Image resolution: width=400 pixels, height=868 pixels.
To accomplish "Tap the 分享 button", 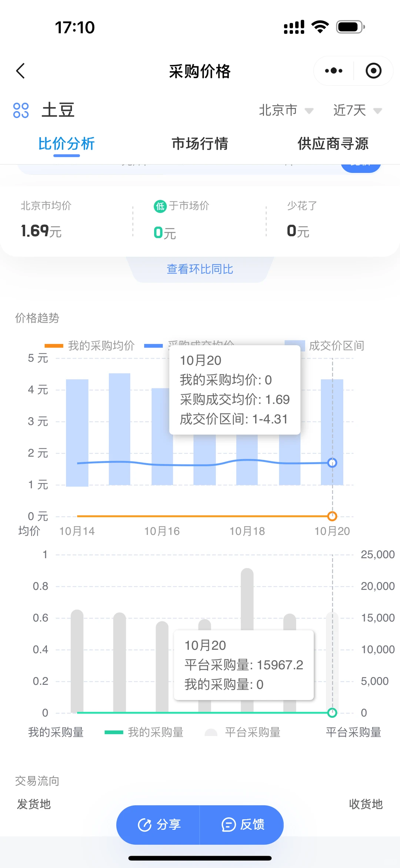I will click(x=158, y=825).
